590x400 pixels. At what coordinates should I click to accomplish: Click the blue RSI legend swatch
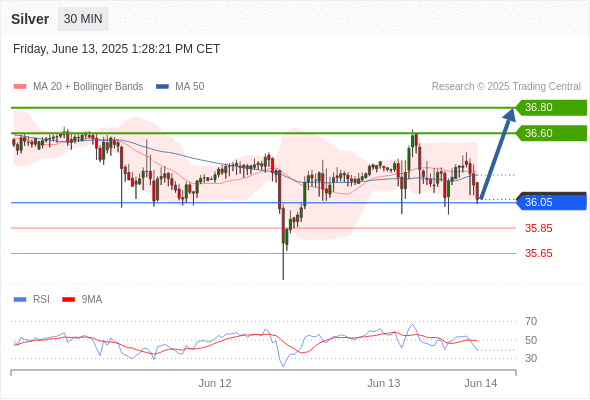[x=20, y=300]
